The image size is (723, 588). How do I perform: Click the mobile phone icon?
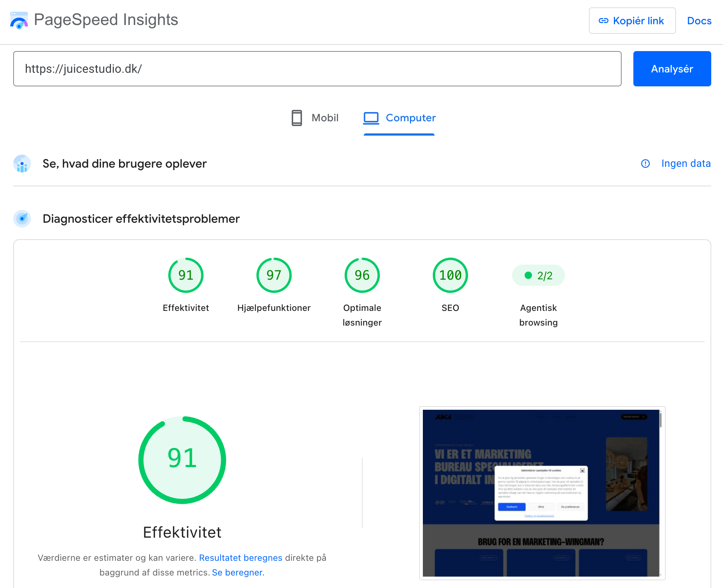[297, 118]
